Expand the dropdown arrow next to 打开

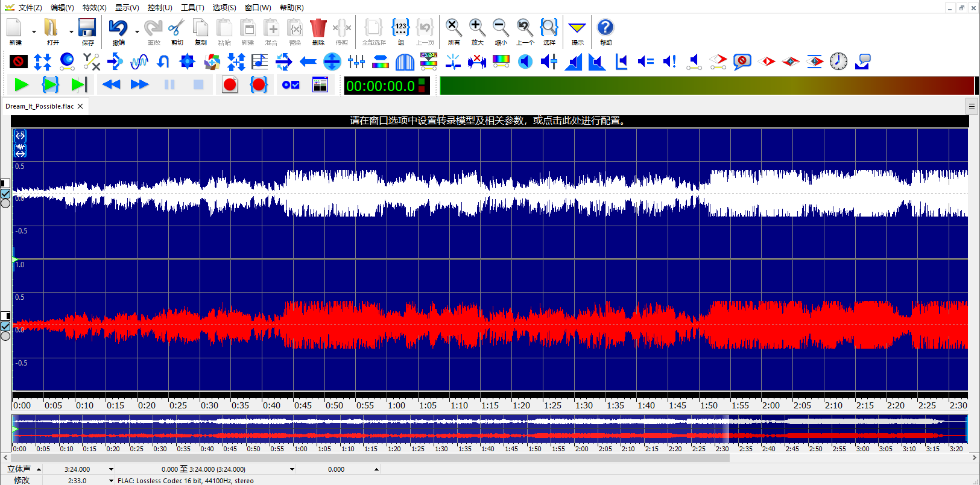click(71, 31)
